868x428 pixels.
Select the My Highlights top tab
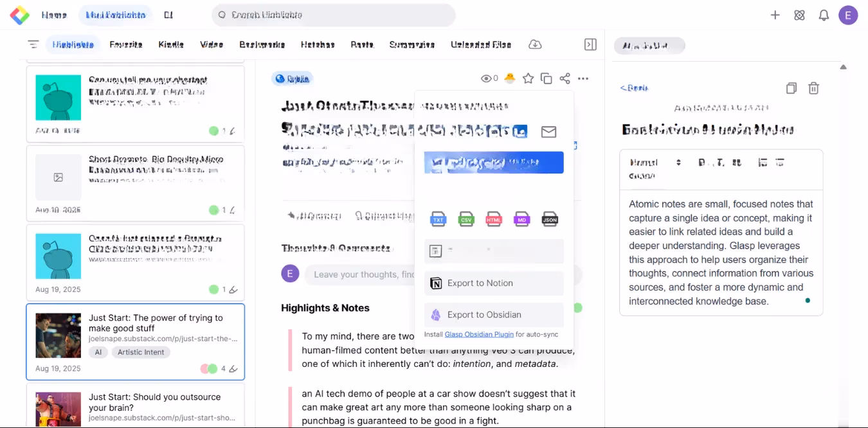tap(116, 15)
